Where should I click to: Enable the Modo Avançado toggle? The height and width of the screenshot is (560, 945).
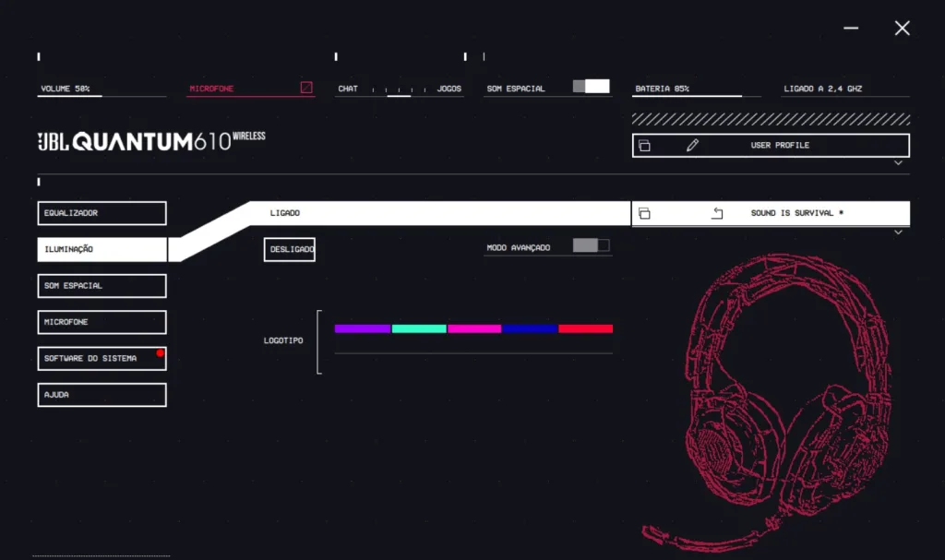[x=591, y=245]
